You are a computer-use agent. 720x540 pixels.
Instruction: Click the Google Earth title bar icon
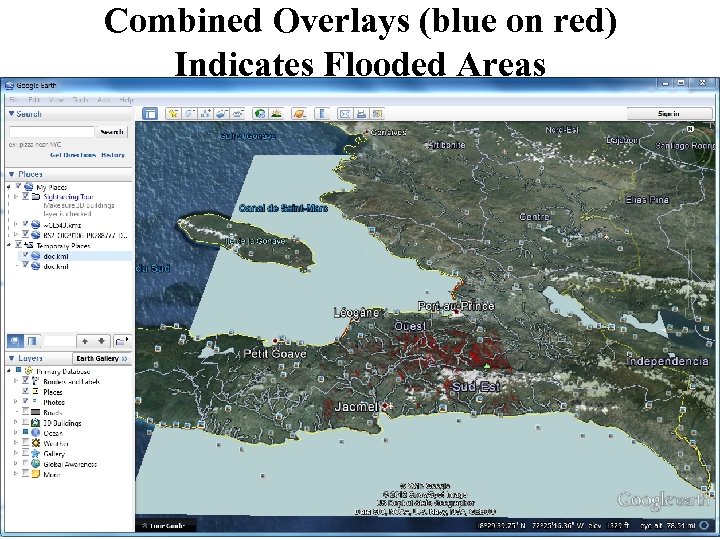pos(9,85)
